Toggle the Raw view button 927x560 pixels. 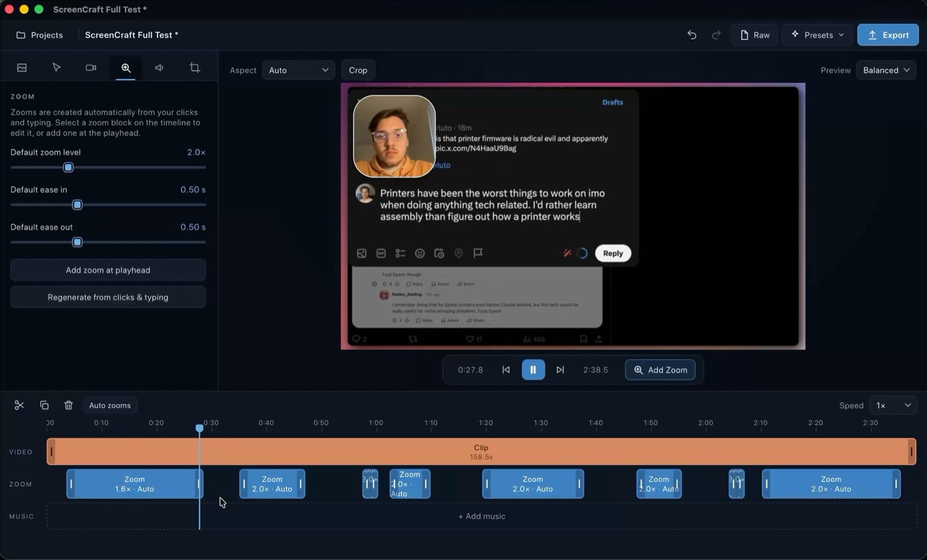(x=754, y=35)
